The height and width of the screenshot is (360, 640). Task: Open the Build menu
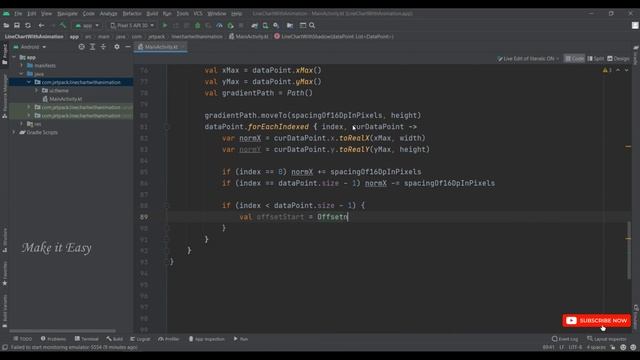(x=152, y=13)
